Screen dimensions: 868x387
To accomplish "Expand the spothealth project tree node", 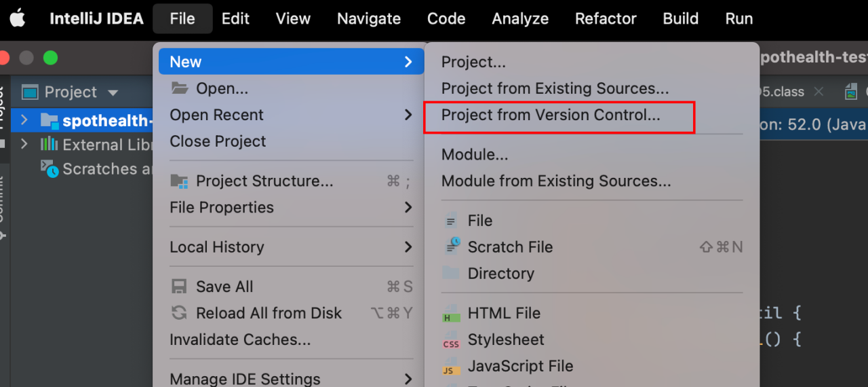I will tap(24, 120).
